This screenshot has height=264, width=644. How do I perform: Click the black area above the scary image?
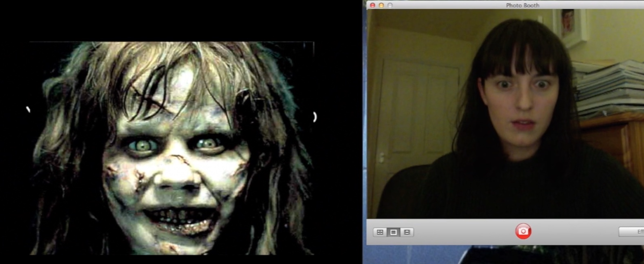[x=172, y=20]
